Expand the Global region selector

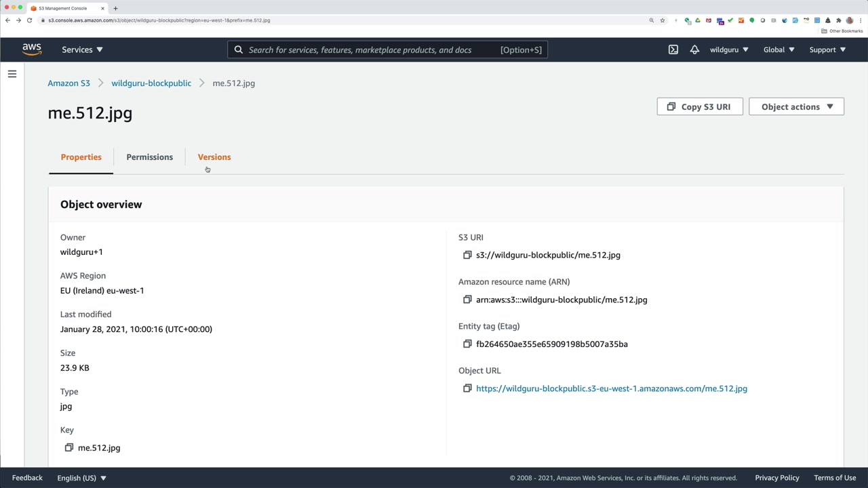click(x=778, y=49)
